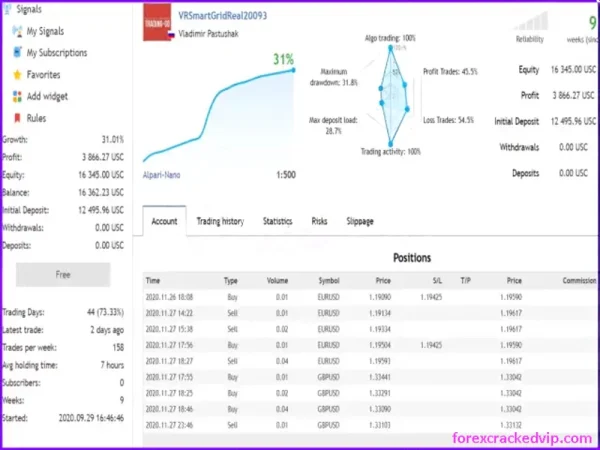Open the VRSmartGridReal20093 signal link
This screenshot has width=600, height=450.
[x=222, y=16]
